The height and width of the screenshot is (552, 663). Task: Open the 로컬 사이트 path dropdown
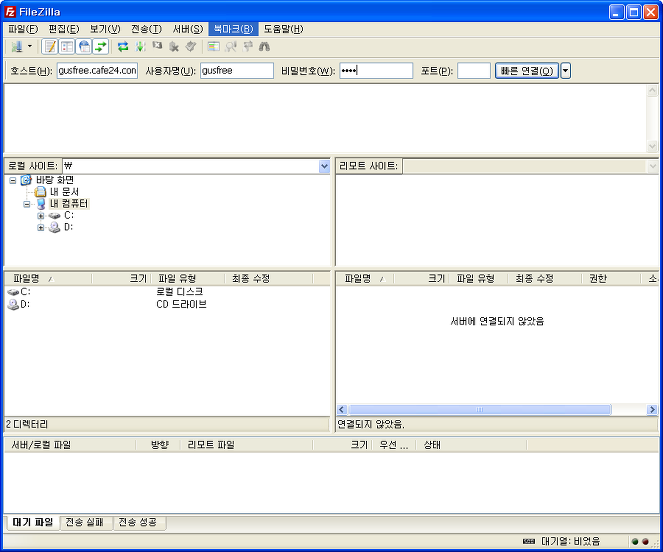click(x=324, y=166)
